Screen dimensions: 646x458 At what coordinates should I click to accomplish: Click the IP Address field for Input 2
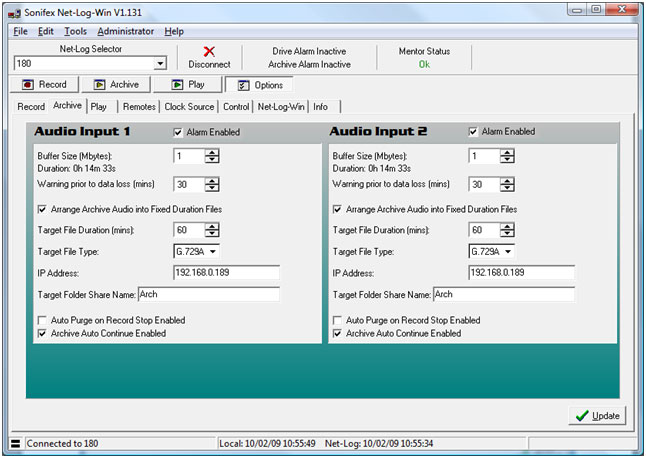[522, 273]
